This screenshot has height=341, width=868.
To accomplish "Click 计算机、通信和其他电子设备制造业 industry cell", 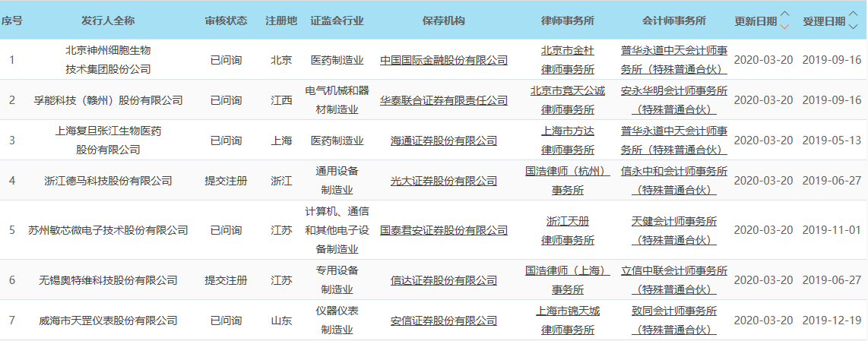I will tap(337, 229).
